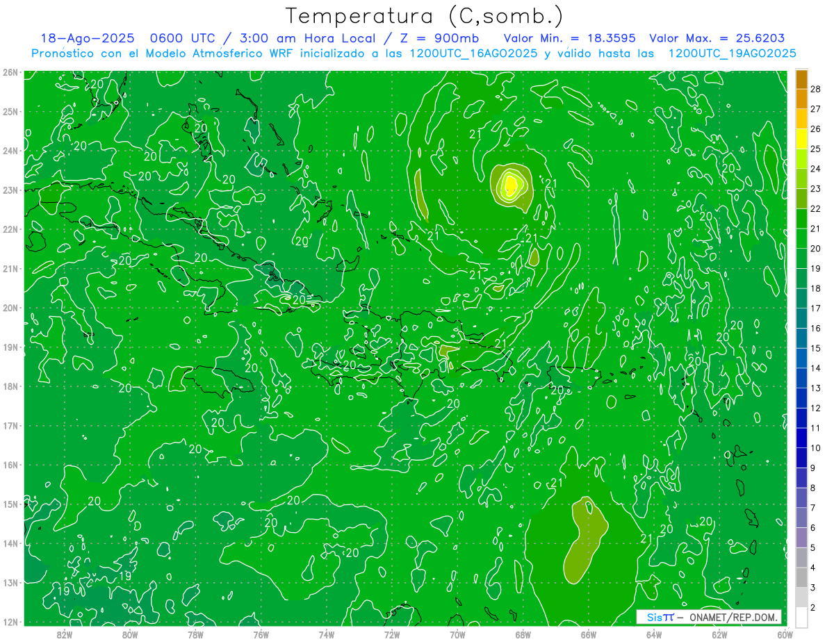Screen dimensions: 834x644
Task: Click the 28 label in the color legend
Action: click(815, 89)
